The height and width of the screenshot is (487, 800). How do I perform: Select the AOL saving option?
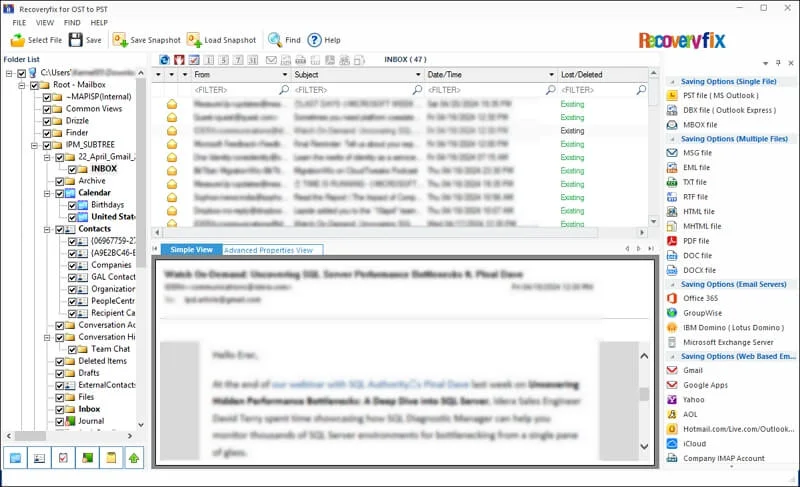point(690,415)
